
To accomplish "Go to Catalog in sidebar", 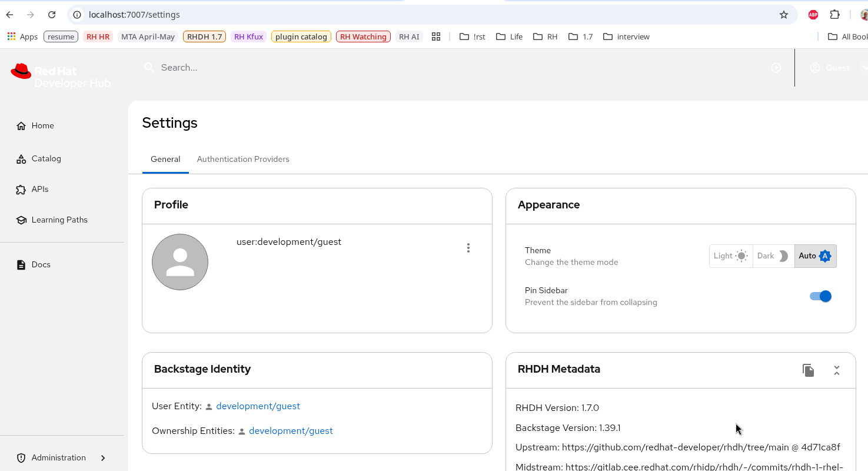I will [x=46, y=158].
